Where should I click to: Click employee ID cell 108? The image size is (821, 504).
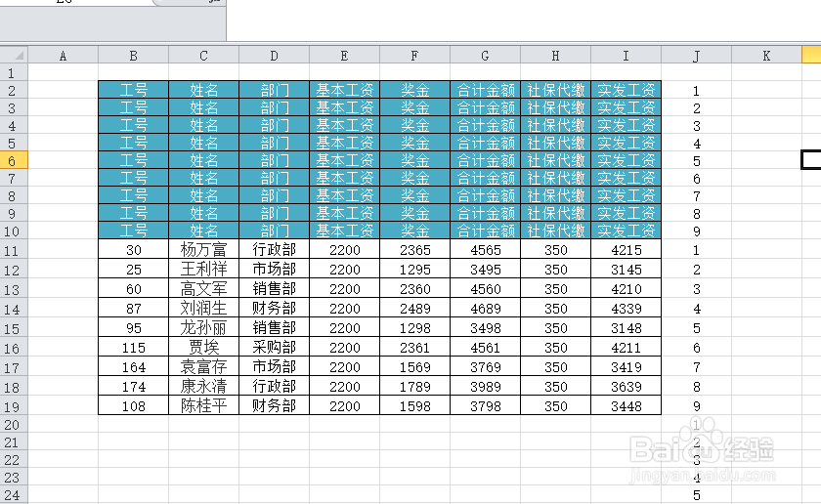pos(134,405)
